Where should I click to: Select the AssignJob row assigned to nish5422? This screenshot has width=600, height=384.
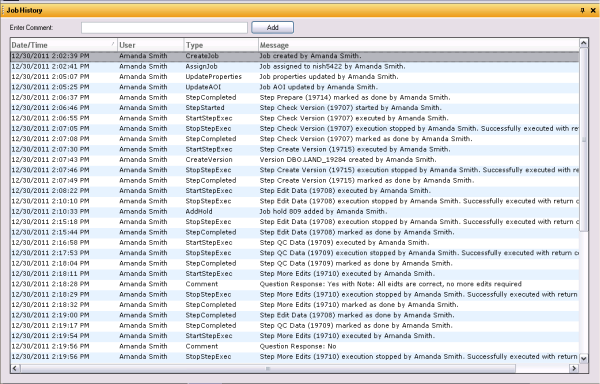295,67
